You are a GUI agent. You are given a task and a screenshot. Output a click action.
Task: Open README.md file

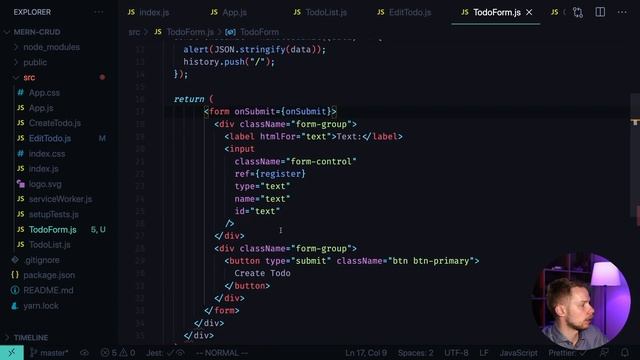tap(48, 290)
